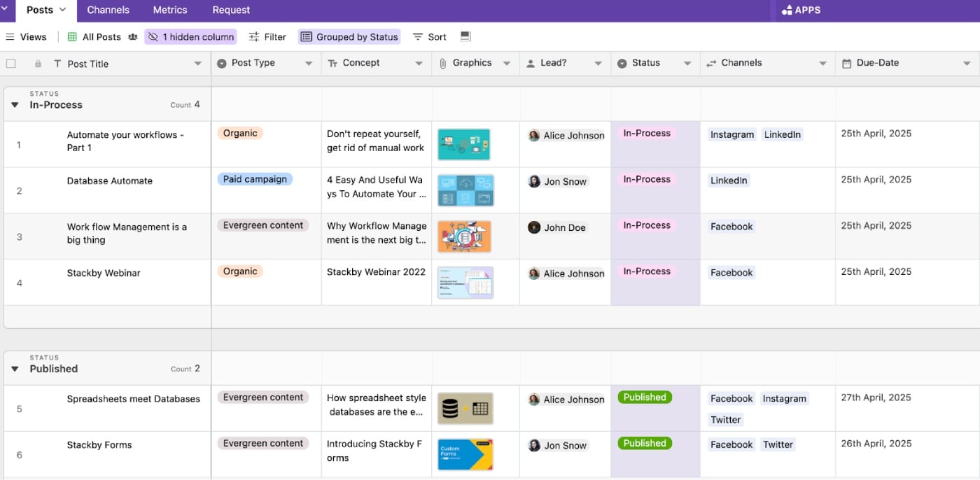Switch to the Request tab
Screen dimensions: 980x480
click(231, 10)
